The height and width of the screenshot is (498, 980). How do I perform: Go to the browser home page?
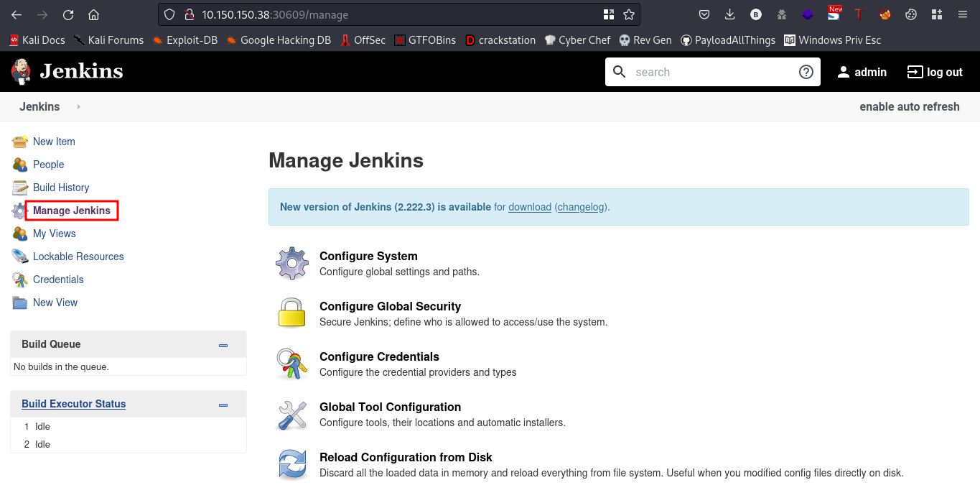[x=93, y=14]
